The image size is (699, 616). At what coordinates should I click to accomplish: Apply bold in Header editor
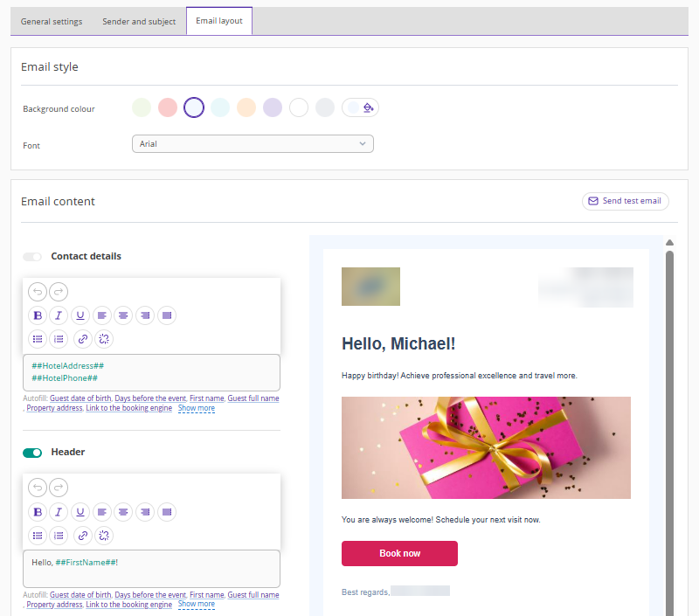tap(38, 512)
